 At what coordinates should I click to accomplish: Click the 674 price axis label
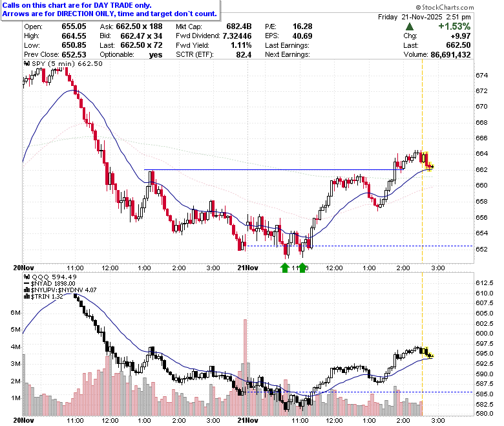[x=481, y=75]
